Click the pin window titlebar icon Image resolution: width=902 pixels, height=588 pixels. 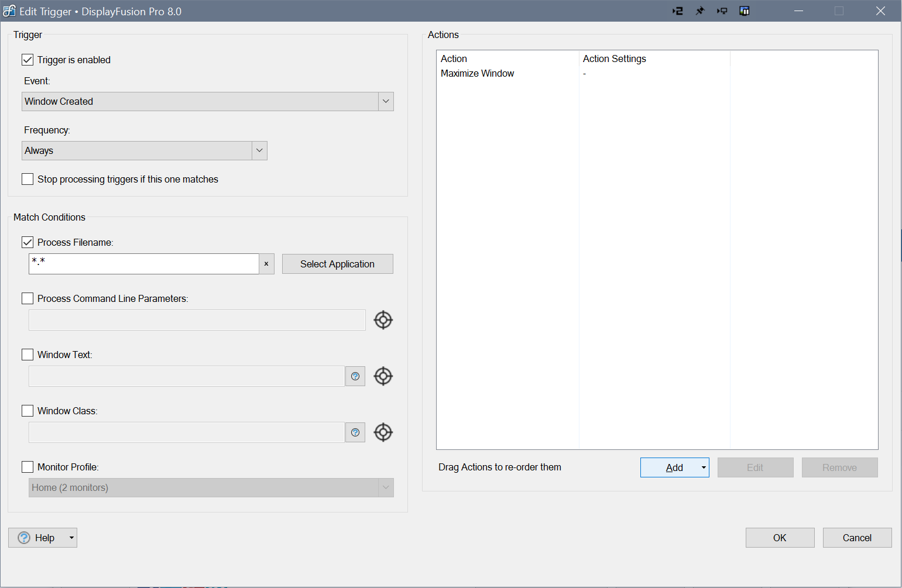coord(699,11)
